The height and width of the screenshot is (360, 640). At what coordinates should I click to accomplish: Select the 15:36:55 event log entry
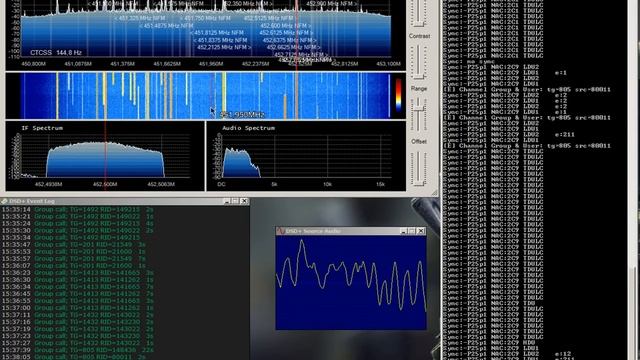(x=78, y=301)
